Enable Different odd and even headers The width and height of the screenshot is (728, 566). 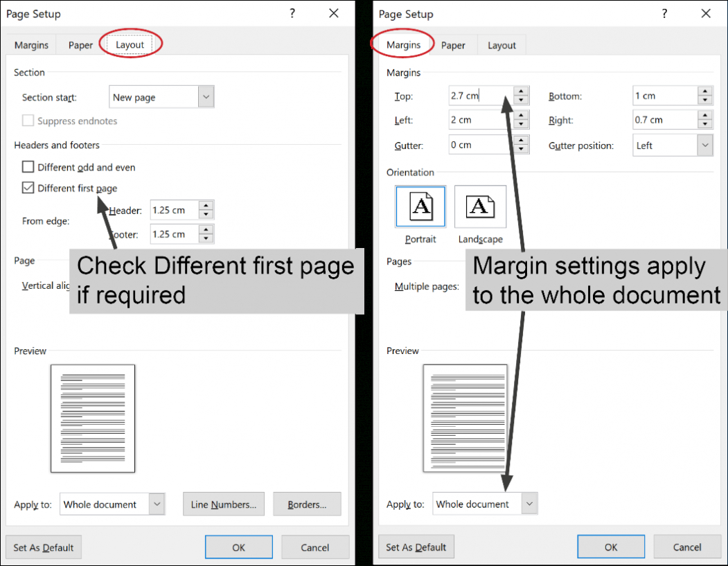[x=28, y=166]
